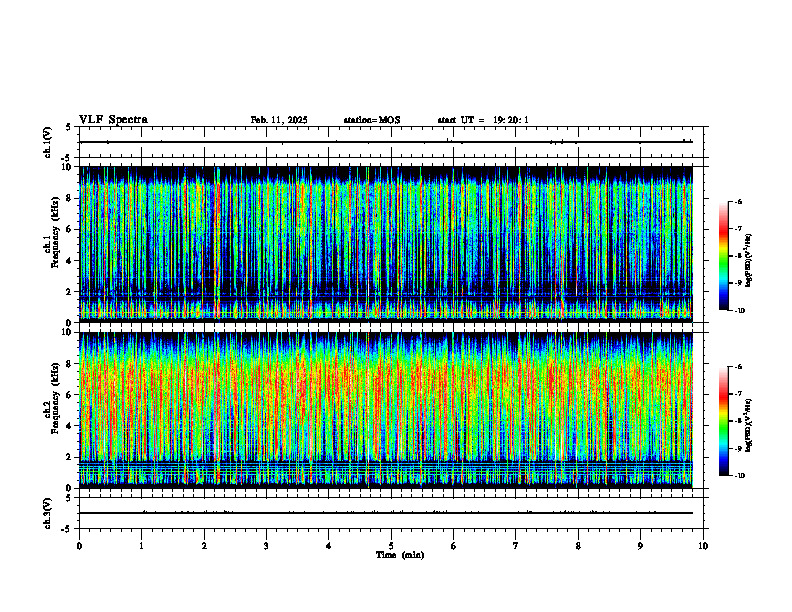Click the ch.1 color bar PSD label
Viewport: 792px width, 612px height.
(749, 261)
